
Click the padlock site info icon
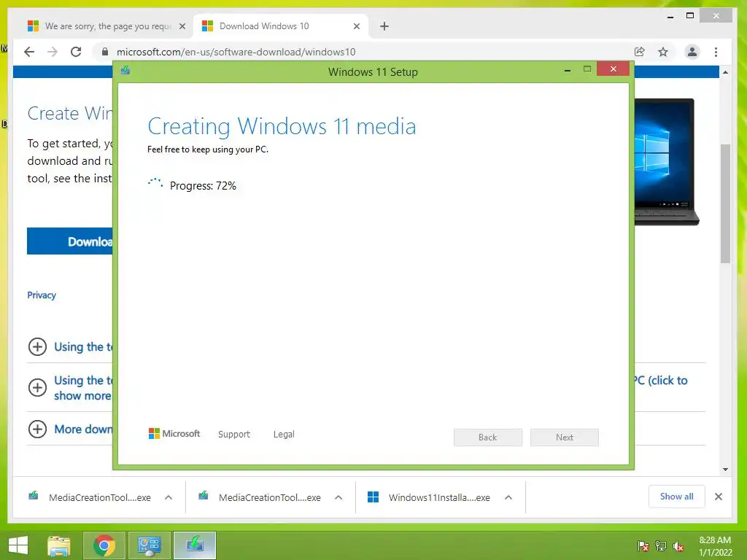[x=105, y=52]
